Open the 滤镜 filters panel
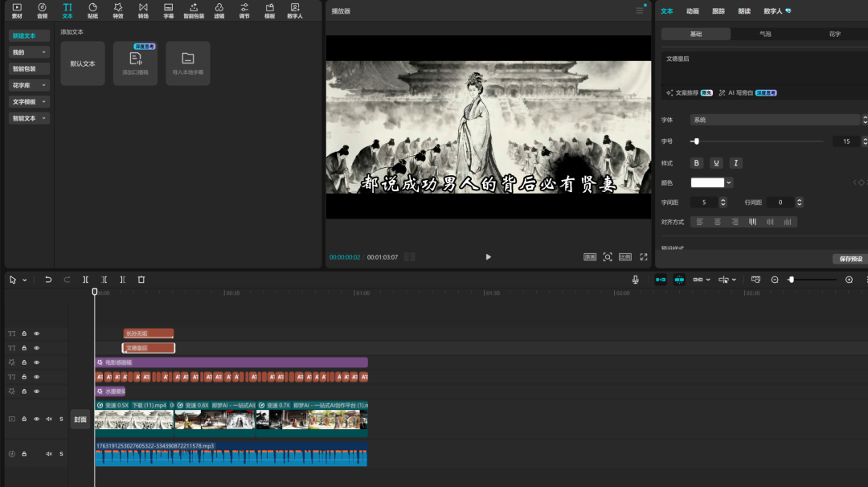The image size is (868, 487). point(219,10)
